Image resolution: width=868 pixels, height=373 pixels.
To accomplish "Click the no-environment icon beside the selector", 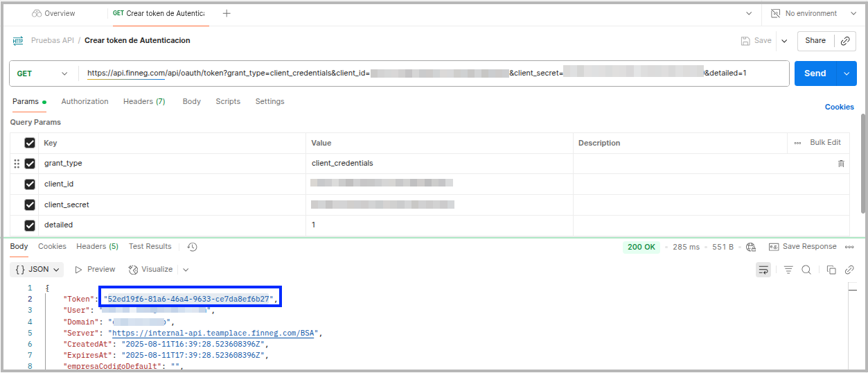I will coord(775,13).
